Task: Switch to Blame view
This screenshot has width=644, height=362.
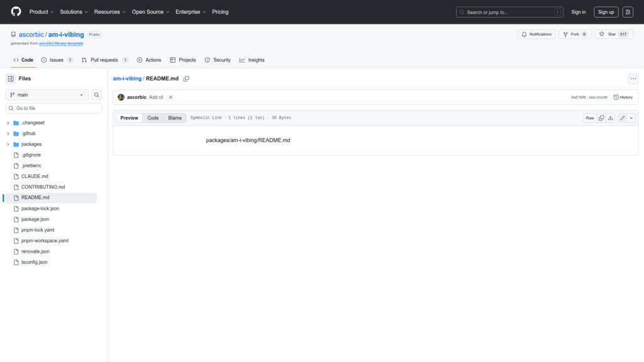Action: pos(175,118)
